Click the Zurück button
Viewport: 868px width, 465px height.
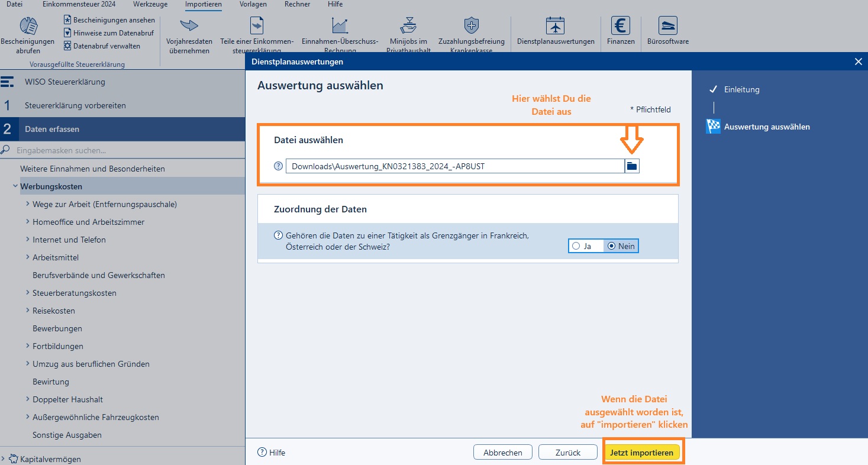[x=568, y=453]
